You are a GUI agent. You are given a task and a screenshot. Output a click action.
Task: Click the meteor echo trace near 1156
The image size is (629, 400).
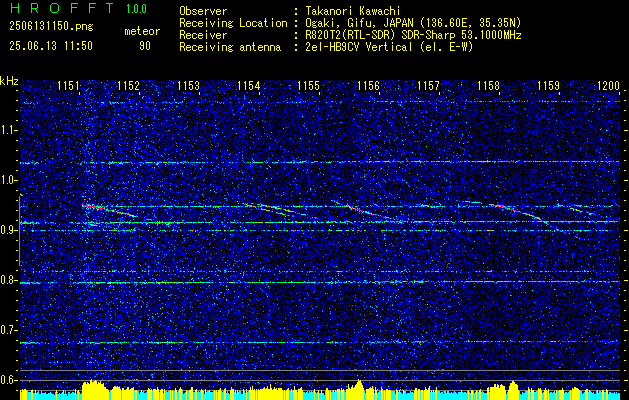[x=363, y=211]
